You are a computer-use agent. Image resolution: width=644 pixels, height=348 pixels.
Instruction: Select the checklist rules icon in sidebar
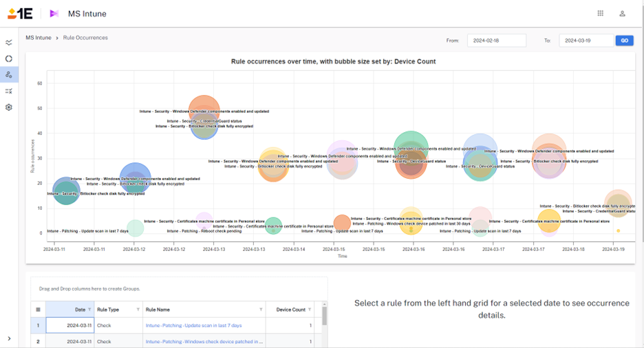(x=9, y=91)
